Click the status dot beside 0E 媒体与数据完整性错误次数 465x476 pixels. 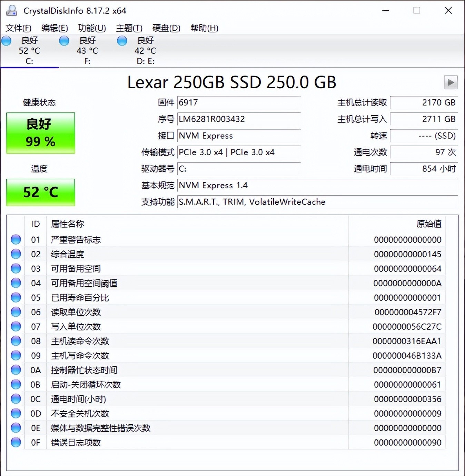[16, 428]
